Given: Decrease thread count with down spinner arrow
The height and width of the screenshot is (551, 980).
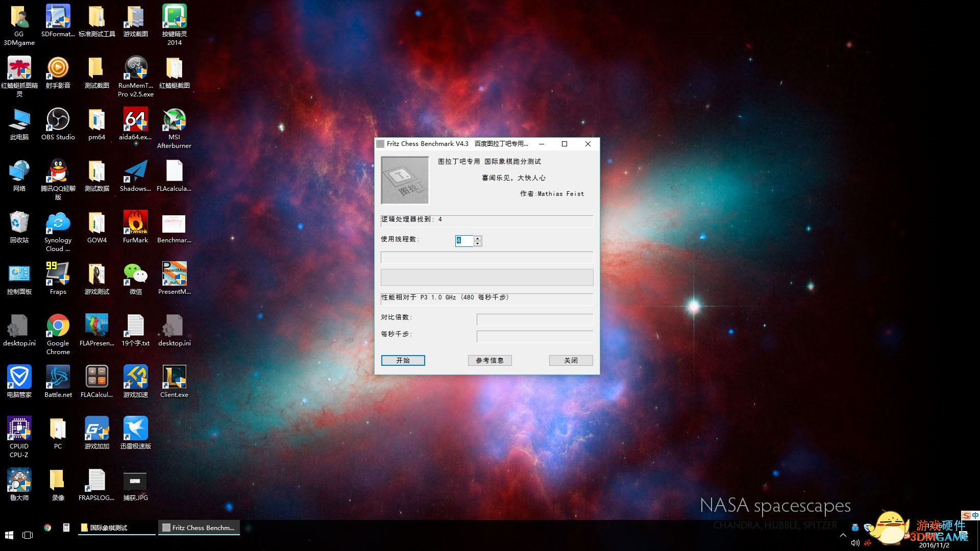Looking at the screenshot, I should (x=477, y=243).
